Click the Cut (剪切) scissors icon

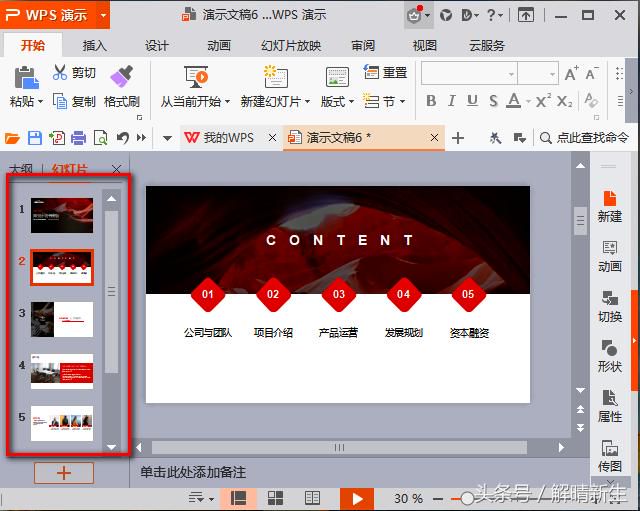point(60,73)
